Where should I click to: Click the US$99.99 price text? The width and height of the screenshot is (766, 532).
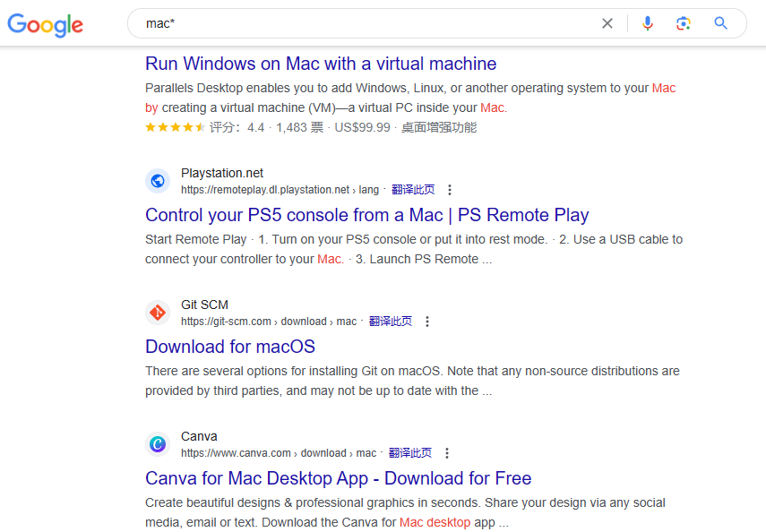[x=362, y=127]
